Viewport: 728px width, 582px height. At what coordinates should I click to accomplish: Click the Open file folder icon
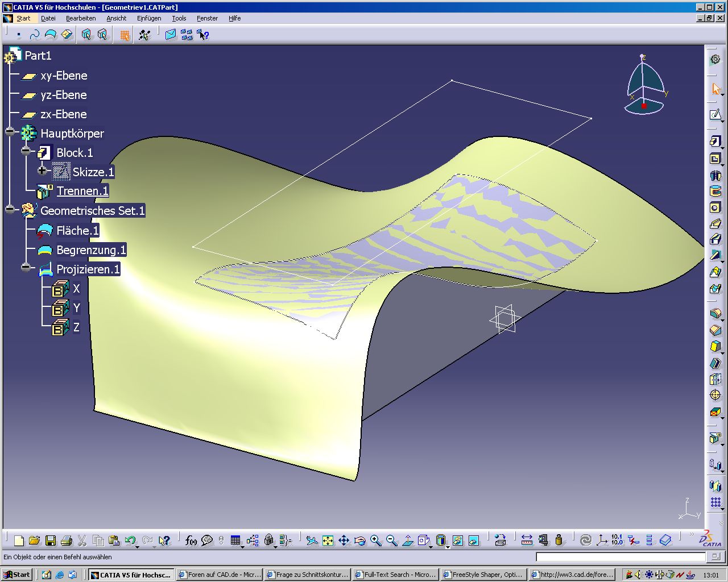[34, 541]
